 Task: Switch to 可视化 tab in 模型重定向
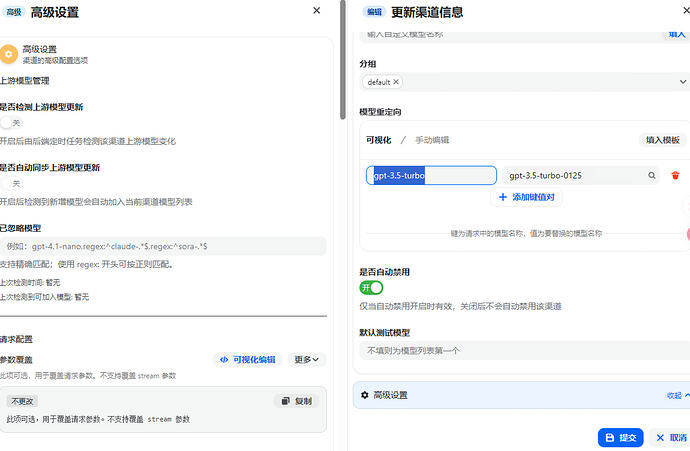click(x=379, y=140)
